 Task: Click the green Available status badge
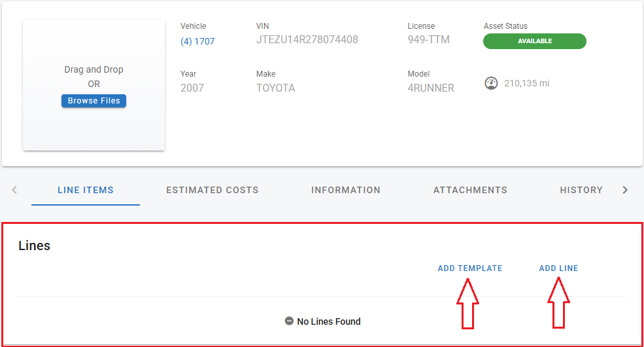(535, 41)
